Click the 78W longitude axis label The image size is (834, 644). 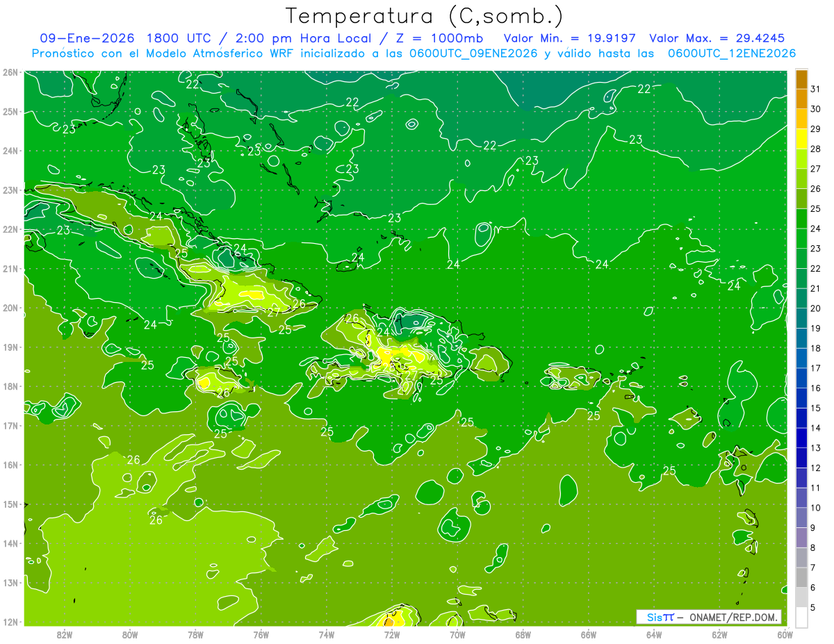pyautogui.click(x=195, y=634)
